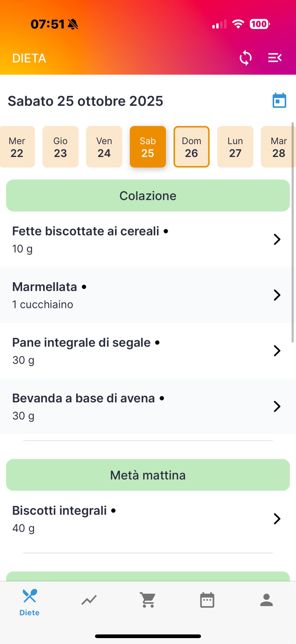296x644 pixels.
Task: Tap the Metà mattina meal header
Action: [148, 475]
